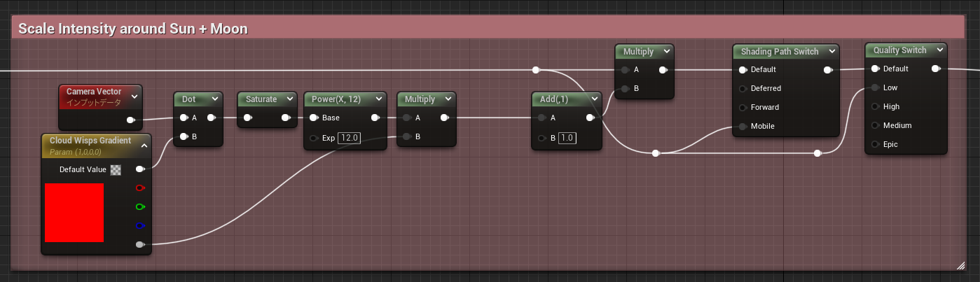Collapse the Camera Vector node chevron
The height and width of the screenshot is (282, 980).
[134, 97]
